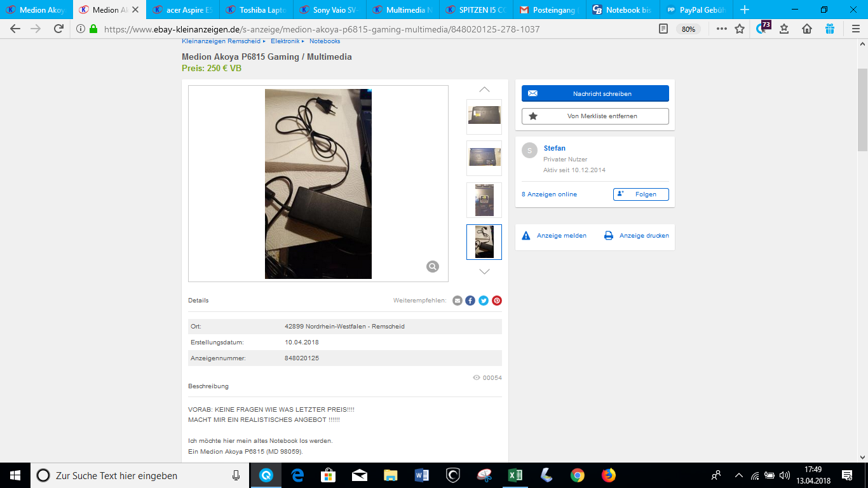Open seller Stefan's profile link
Viewport: 868px width, 488px height.
555,148
